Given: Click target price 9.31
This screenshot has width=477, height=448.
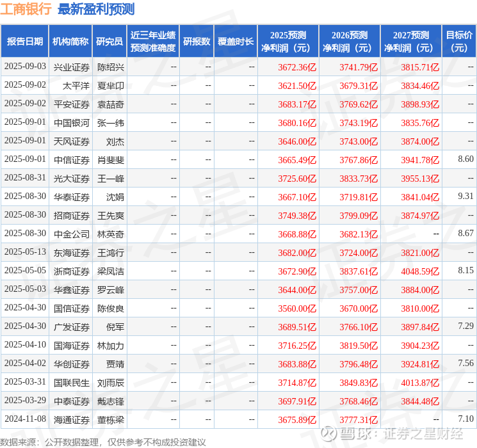Looking at the screenshot, I should click(x=465, y=196).
